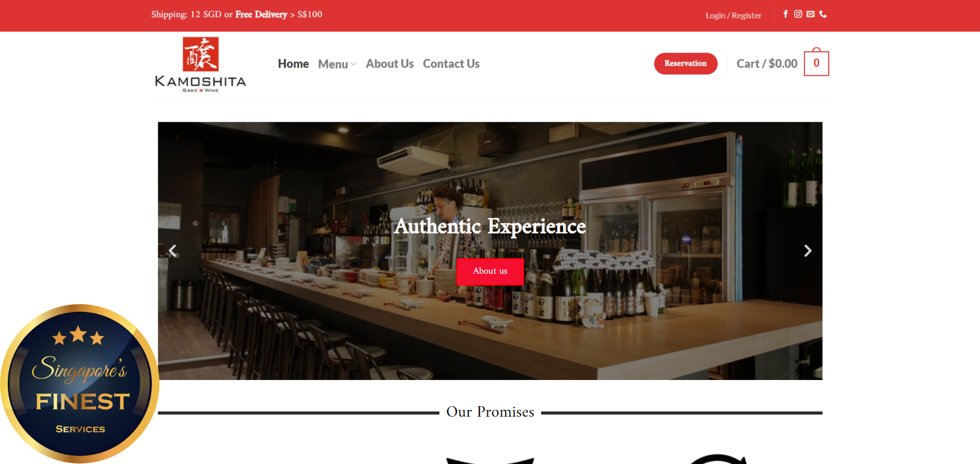This screenshot has height=464, width=980.
Task: Click the Kamoshita Sake & Wine logo
Action: (201, 64)
